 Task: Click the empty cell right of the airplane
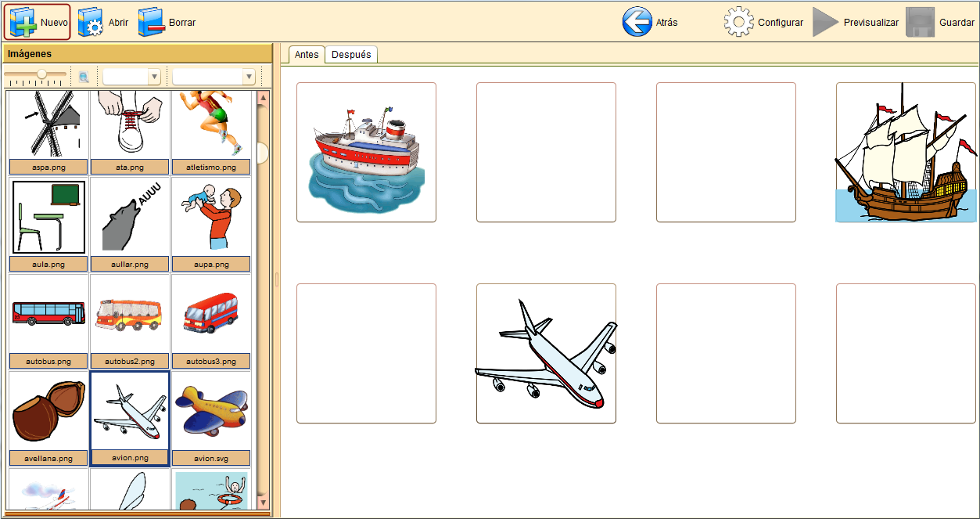726,353
